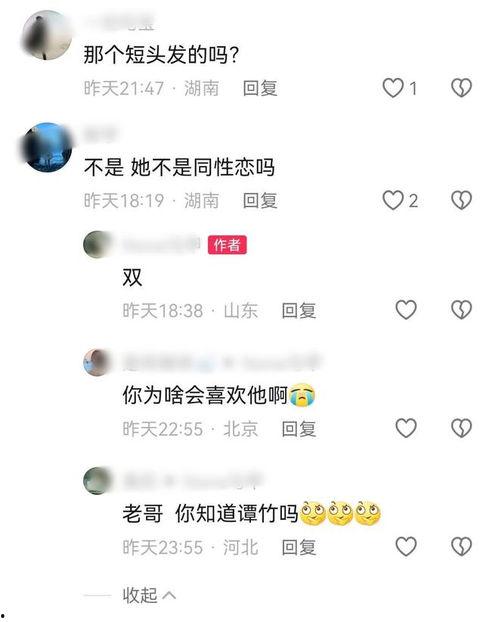Open avatar of the 谭竹 reply commenter
This screenshot has width=499, height=622.
point(98,481)
